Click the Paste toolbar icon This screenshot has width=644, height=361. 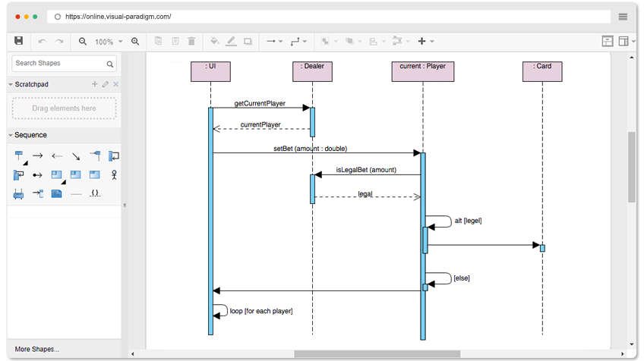tap(175, 41)
